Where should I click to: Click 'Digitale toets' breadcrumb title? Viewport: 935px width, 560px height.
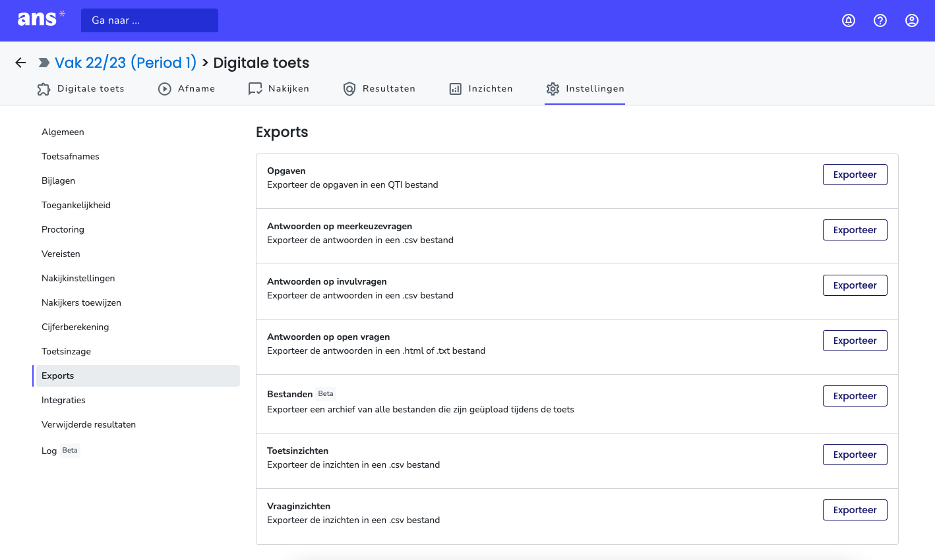(261, 63)
